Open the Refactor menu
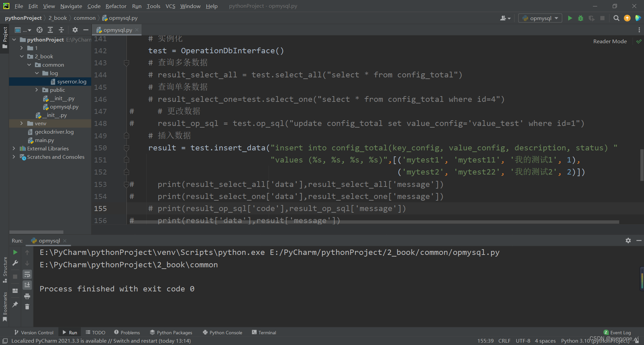 coord(116,6)
